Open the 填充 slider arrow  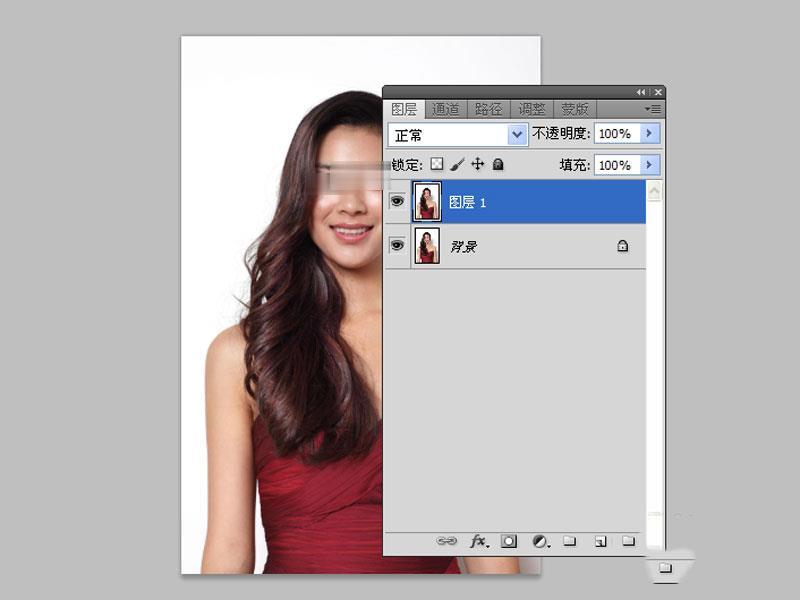coord(650,165)
